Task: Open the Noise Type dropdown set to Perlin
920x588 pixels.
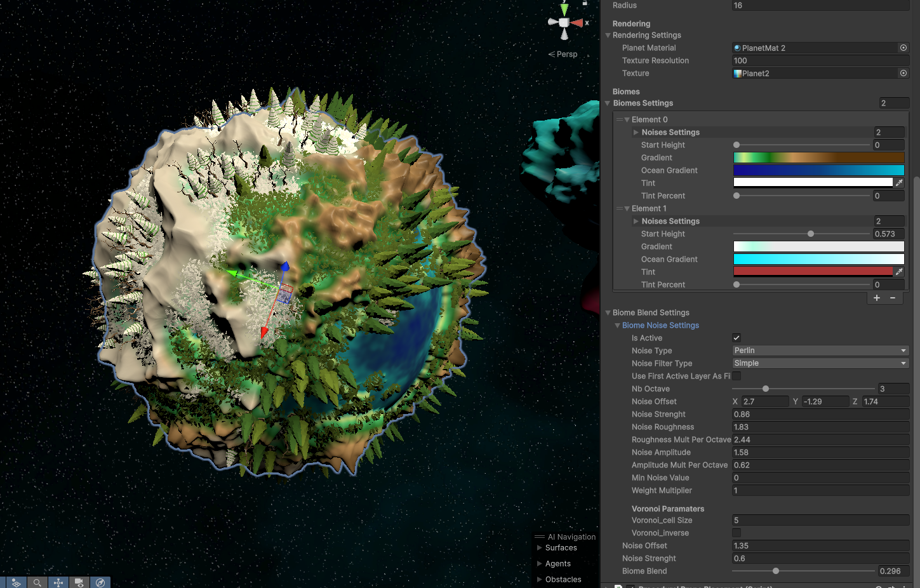Action: click(820, 351)
